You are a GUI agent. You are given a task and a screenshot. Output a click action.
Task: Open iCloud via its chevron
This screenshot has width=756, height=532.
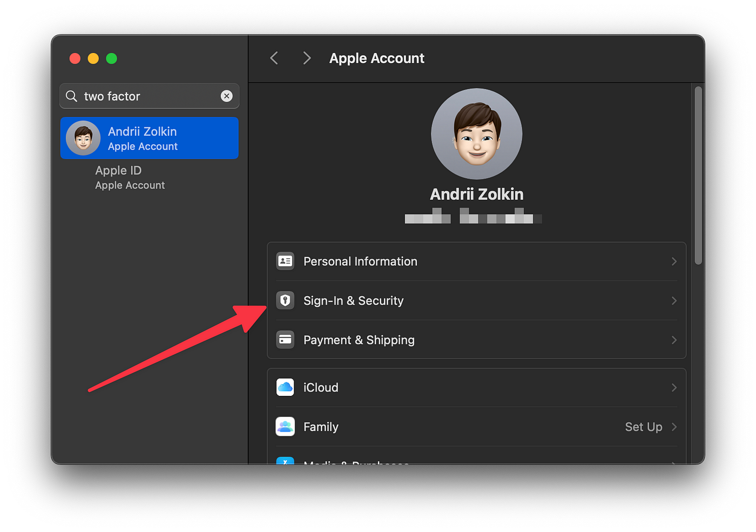coord(674,387)
